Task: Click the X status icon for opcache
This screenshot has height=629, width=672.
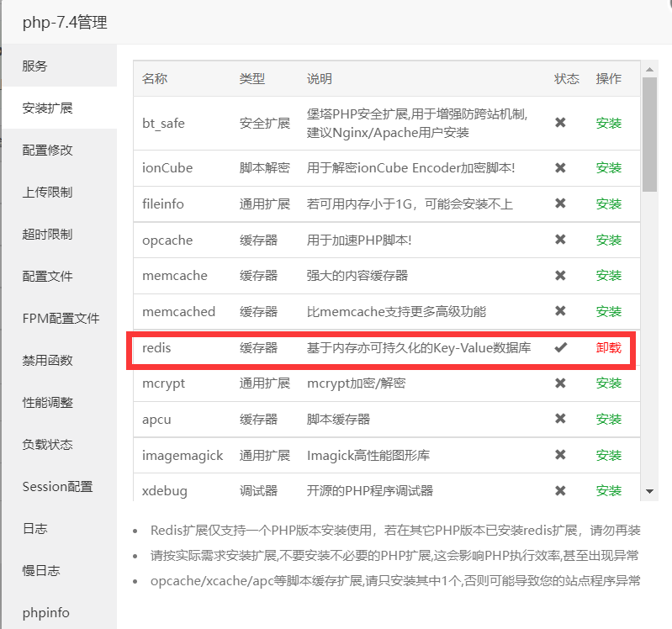Action: click(x=560, y=240)
